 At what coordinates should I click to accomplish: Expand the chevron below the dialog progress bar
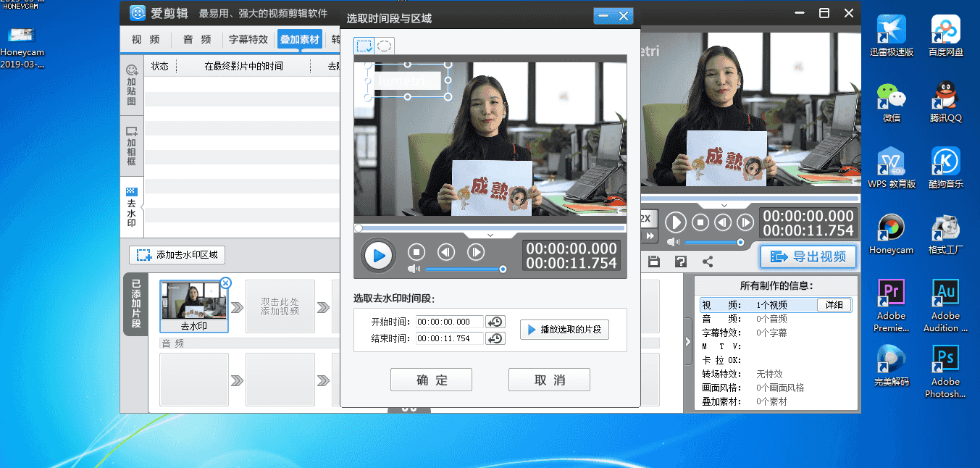pyautogui.click(x=490, y=235)
